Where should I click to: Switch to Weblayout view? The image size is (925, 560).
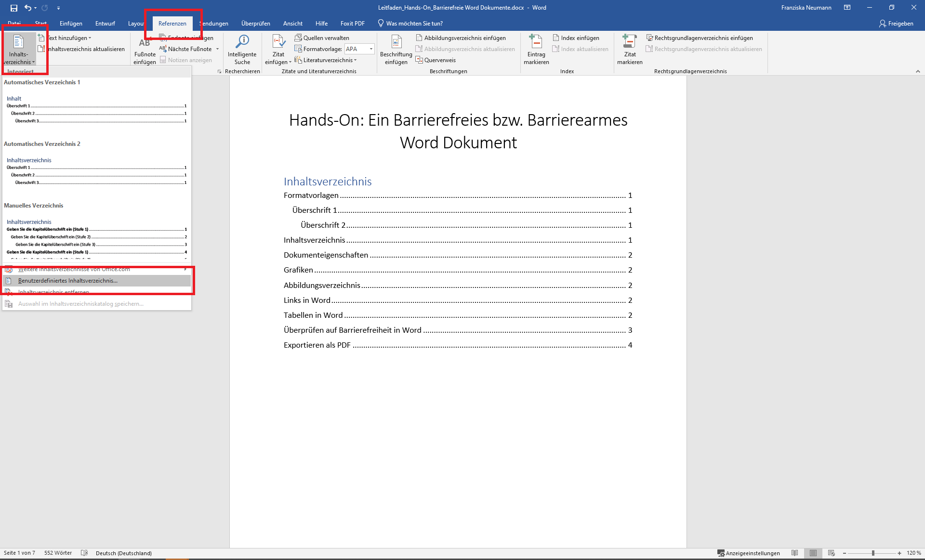(831, 553)
